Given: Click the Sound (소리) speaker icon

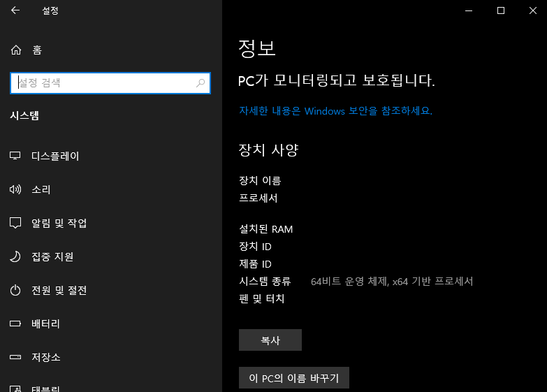Looking at the screenshot, I should 15,189.
